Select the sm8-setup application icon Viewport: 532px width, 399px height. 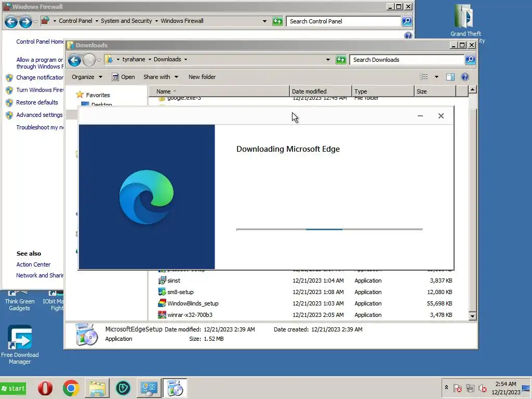pyautogui.click(x=162, y=292)
